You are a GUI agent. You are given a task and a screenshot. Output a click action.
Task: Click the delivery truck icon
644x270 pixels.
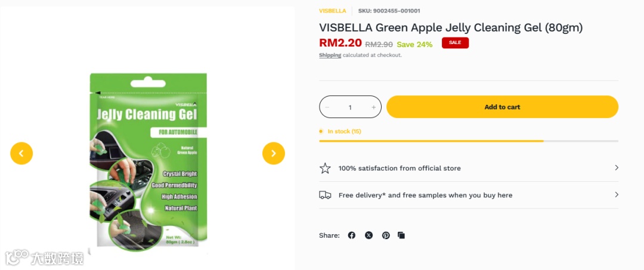[325, 195]
